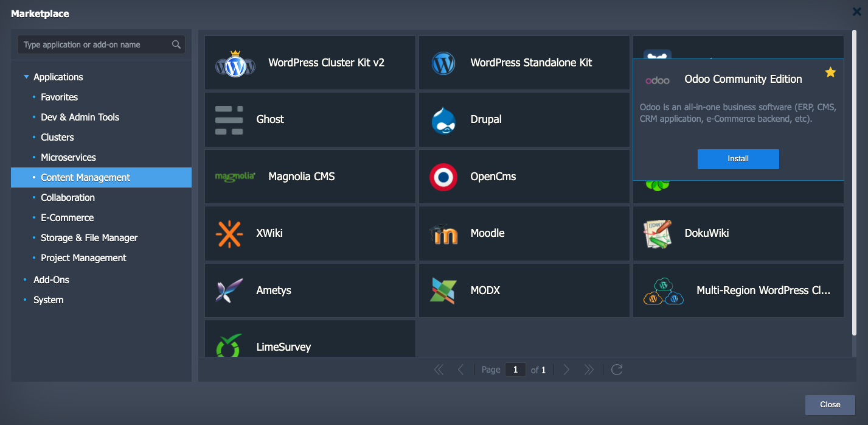Close the Marketplace with the X icon
The height and width of the screenshot is (425, 868).
pyautogui.click(x=856, y=11)
